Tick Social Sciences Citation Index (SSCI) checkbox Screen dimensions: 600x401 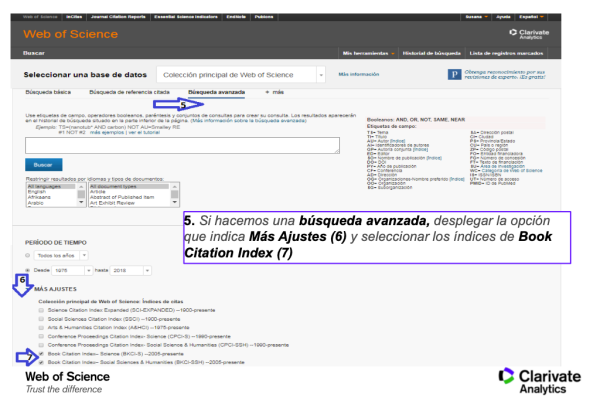coord(41,319)
